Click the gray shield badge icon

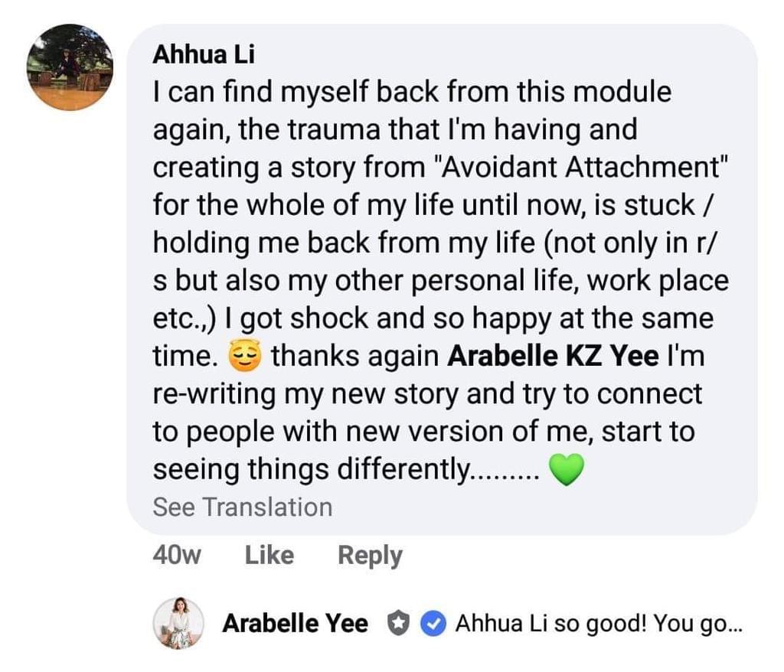click(x=397, y=625)
